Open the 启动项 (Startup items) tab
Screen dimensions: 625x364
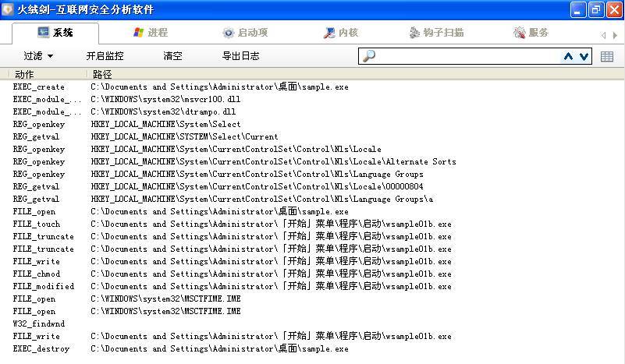pos(244,33)
